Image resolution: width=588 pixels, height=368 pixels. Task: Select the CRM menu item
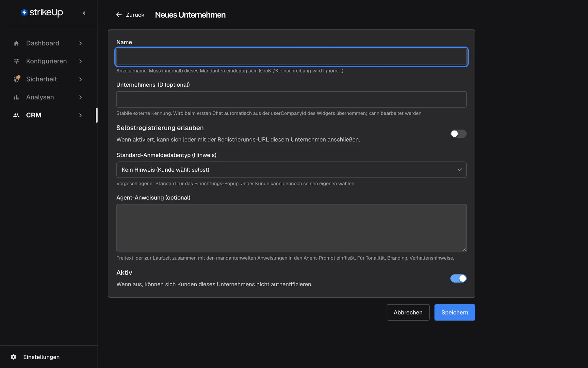click(48, 115)
